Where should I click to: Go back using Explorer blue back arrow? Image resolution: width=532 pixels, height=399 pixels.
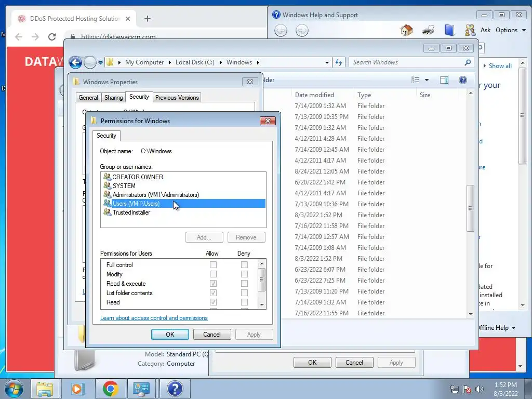pos(75,62)
